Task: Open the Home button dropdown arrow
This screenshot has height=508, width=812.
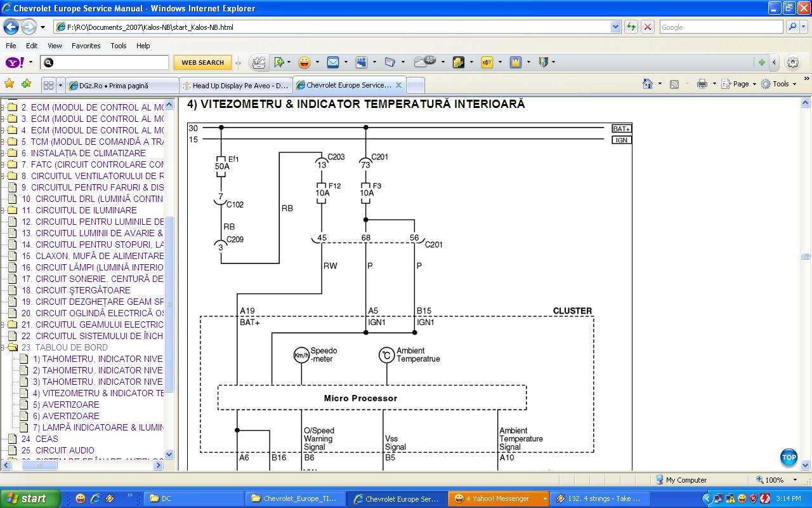Action: pos(660,84)
